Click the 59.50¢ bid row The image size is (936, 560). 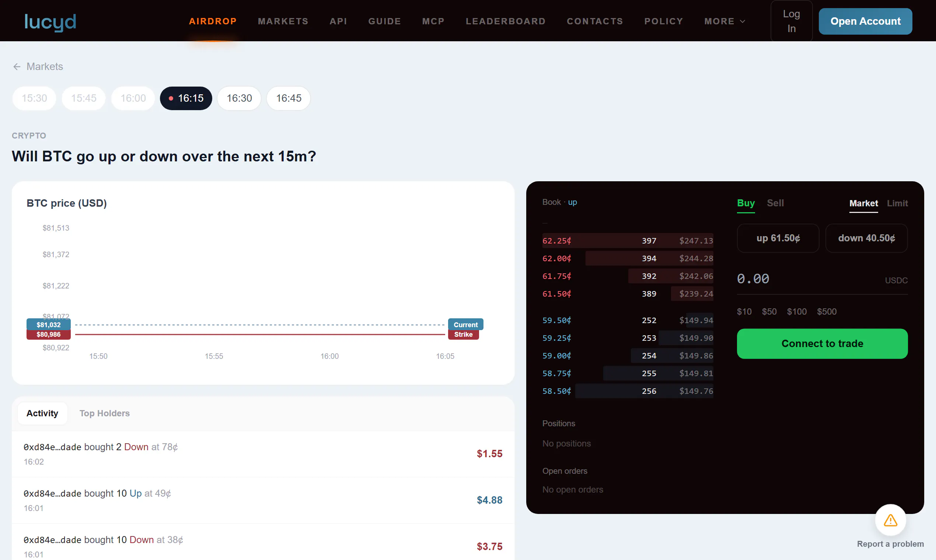[628, 320]
